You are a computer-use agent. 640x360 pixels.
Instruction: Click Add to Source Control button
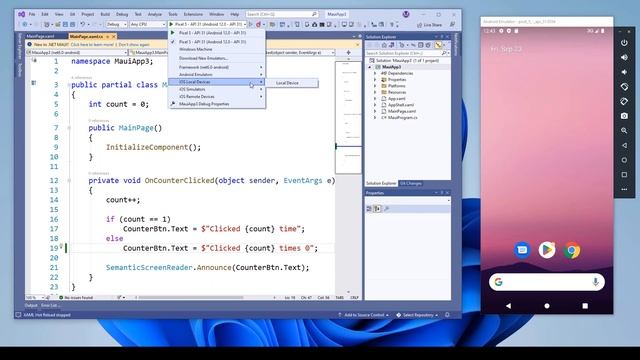coord(363,315)
